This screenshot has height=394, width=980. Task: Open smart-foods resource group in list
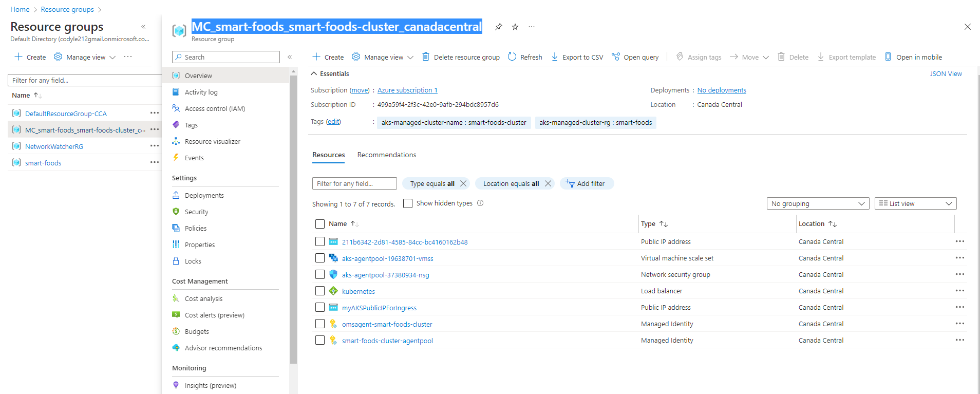point(43,163)
